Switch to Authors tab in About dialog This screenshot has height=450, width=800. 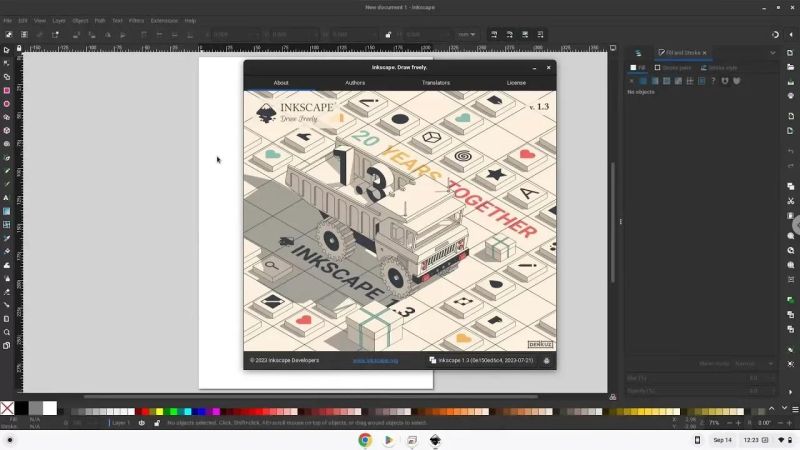[355, 83]
